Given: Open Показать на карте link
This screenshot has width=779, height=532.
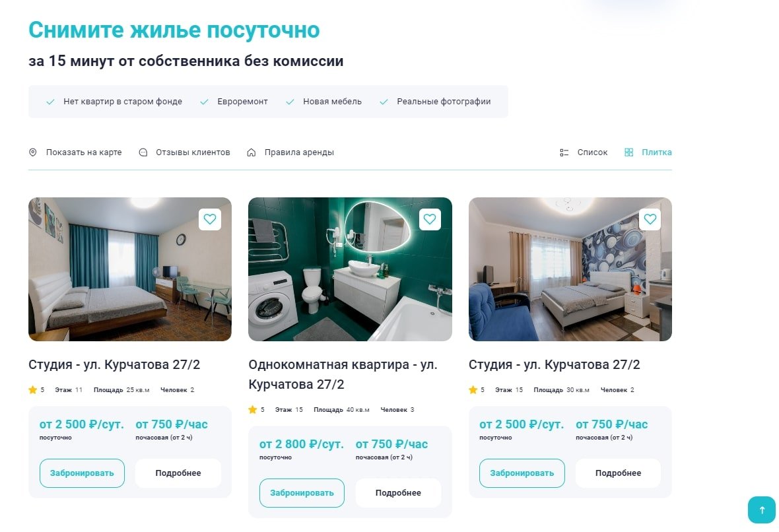Looking at the screenshot, I should point(84,152).
